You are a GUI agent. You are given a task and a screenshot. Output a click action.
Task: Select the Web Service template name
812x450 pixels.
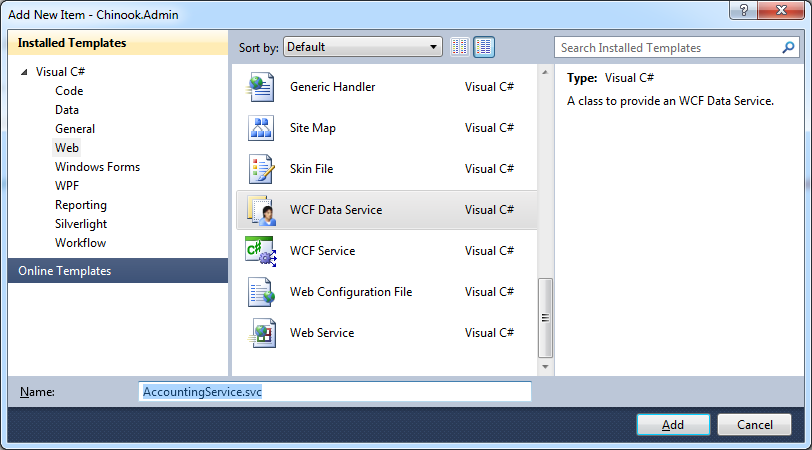(x=322, y=333)
